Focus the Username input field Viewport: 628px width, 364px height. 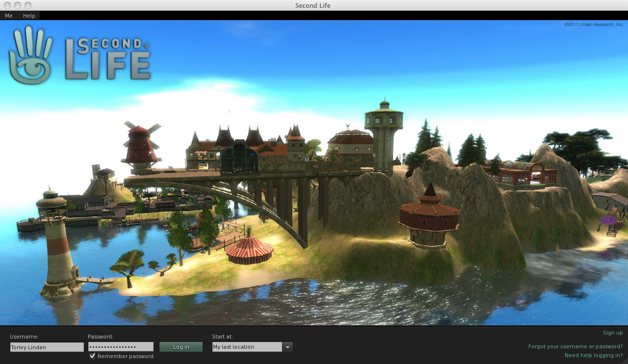tap(47, 347)
